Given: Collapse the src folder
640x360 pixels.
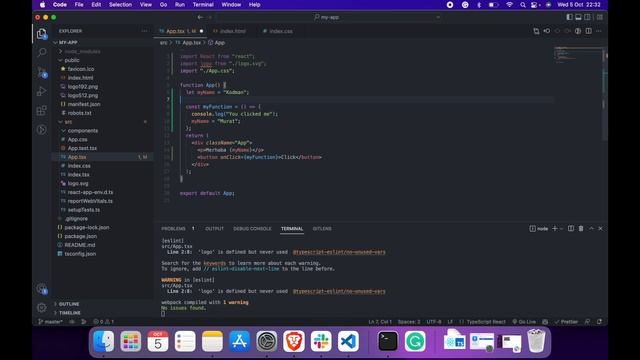Looking at the screenshot, I should 68,122.
